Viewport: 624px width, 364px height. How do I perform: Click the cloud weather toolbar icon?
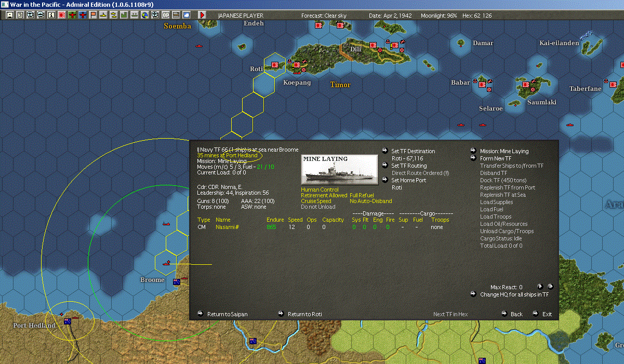[187, 15]
